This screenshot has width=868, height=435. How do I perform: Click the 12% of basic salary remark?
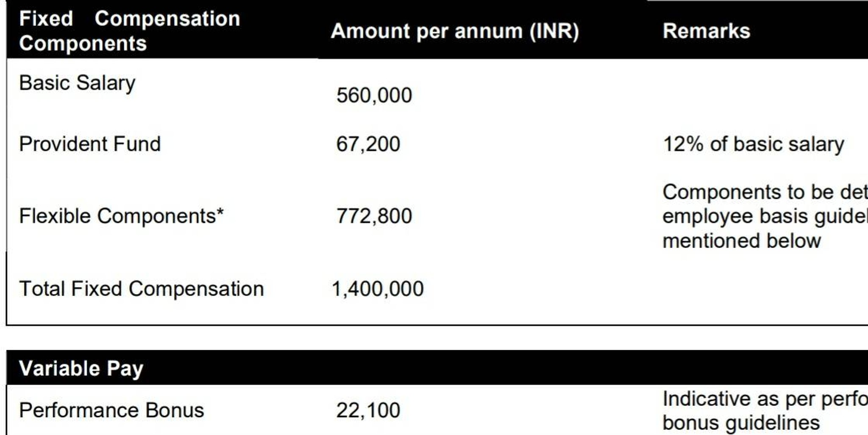[753, 145]
